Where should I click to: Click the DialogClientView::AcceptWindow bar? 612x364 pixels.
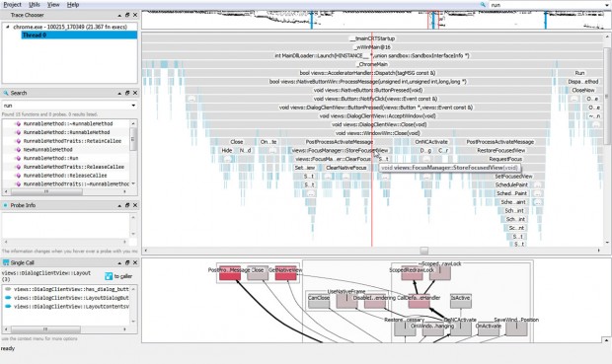point(377,115)
